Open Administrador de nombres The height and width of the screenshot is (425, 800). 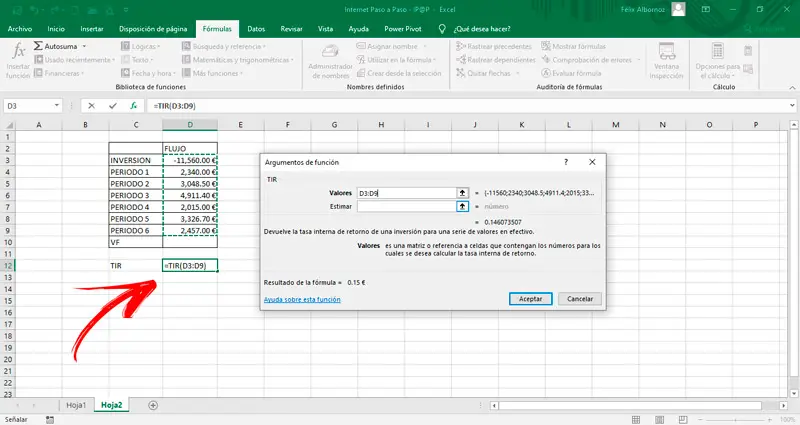(329, 58)
